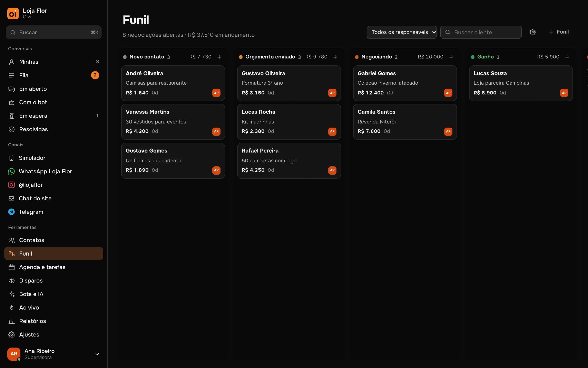
Task: Click the AR avatar on Gabriel Gomes card
Action: [x=448, y=93]
